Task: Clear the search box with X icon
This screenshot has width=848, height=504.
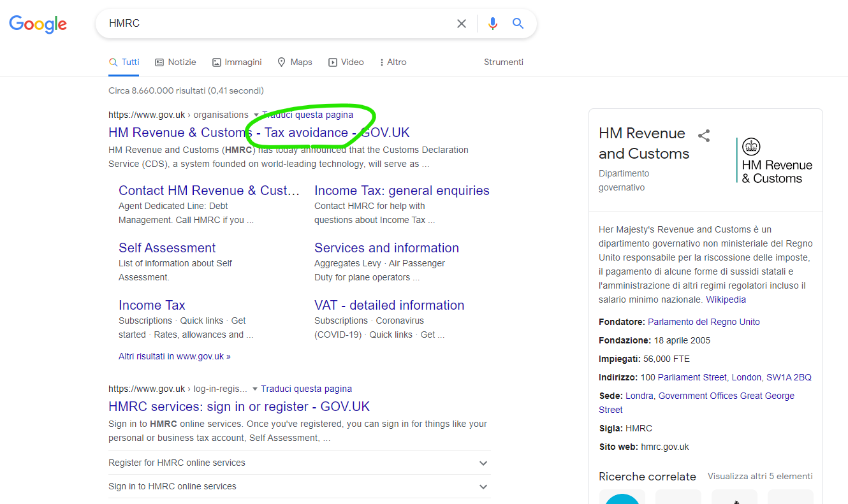Action: click(462, 24)
